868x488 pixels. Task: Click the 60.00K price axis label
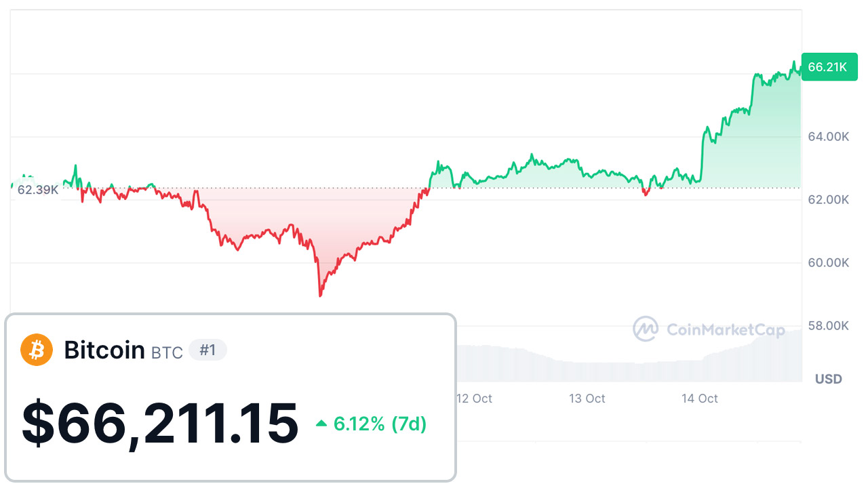[x=827, y=263]
